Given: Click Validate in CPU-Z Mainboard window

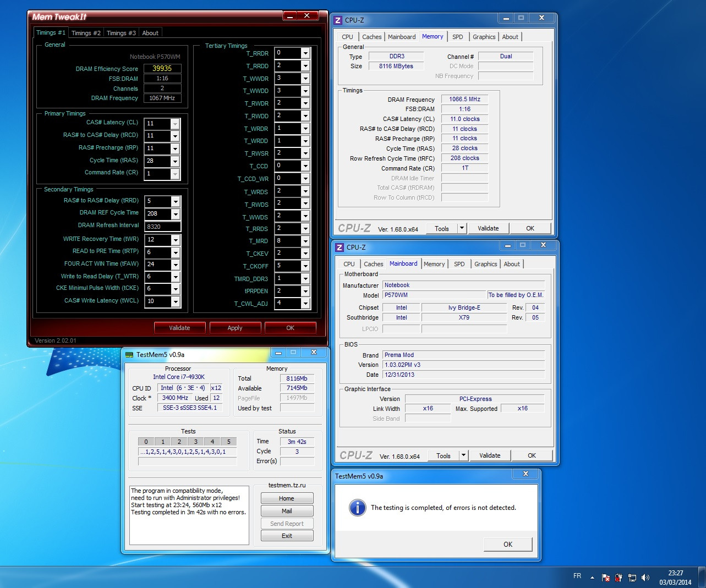Looking at the screenshot, I should [490, 455].
